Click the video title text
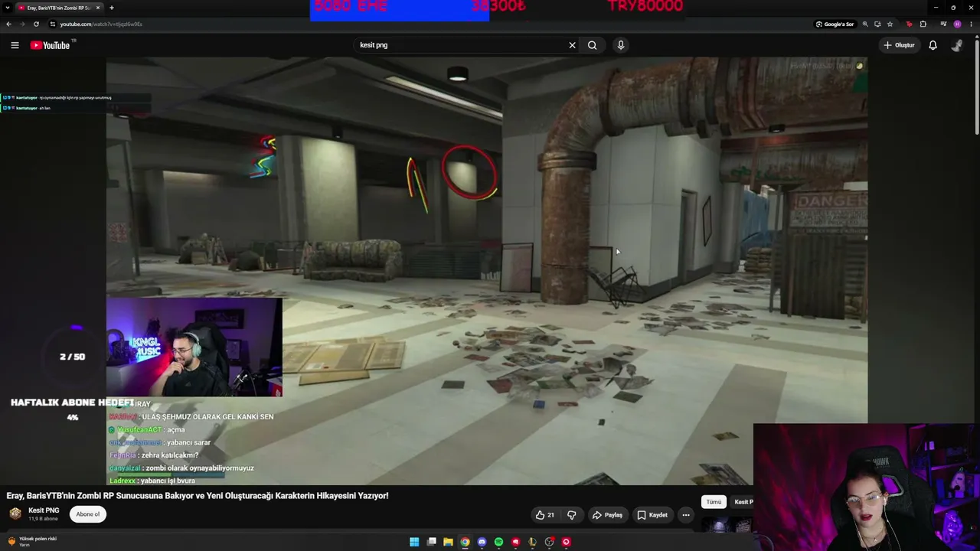 click(x=198, y=496)
